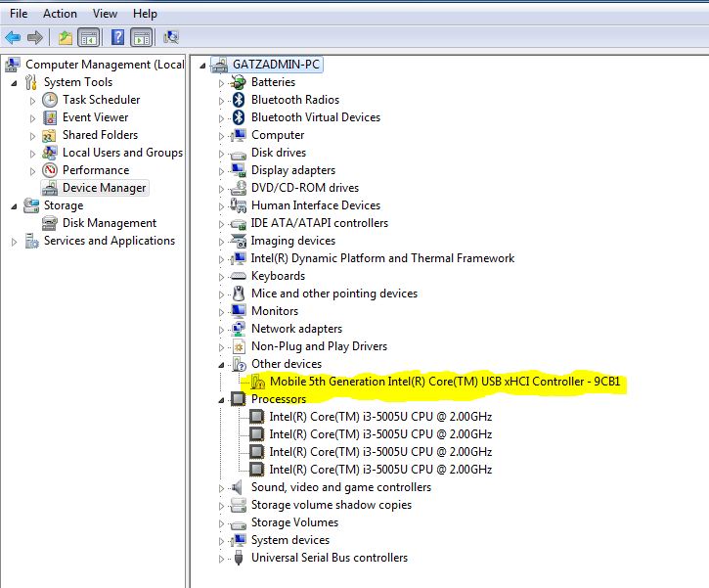Open the Action menu

tap(60, 14)
